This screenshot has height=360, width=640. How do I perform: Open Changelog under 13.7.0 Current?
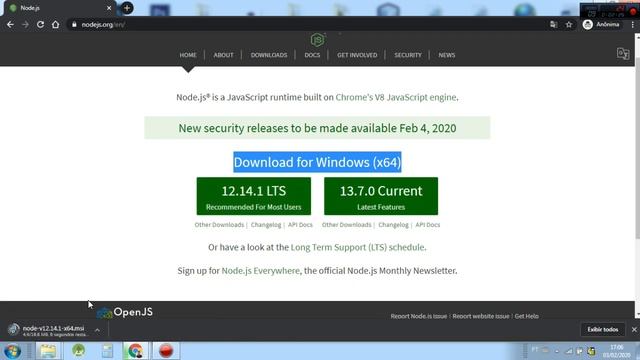click(393, 224)
